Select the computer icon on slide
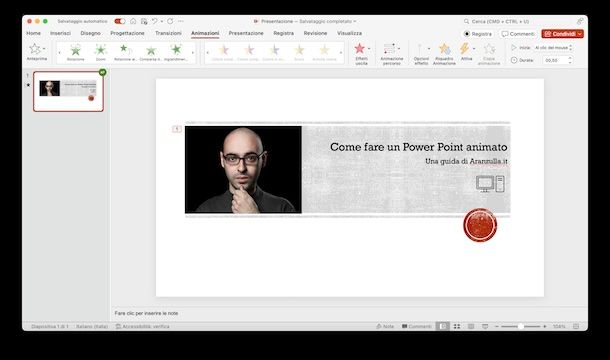Screen dimensions: 610x360 coord(490,184)
